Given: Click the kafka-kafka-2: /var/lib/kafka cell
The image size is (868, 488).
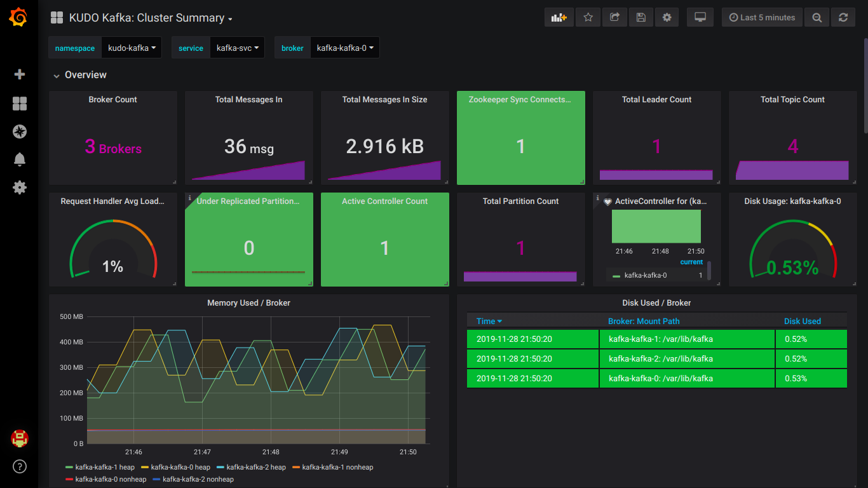Looking at the screenshot, I should [x=687, y=358].
